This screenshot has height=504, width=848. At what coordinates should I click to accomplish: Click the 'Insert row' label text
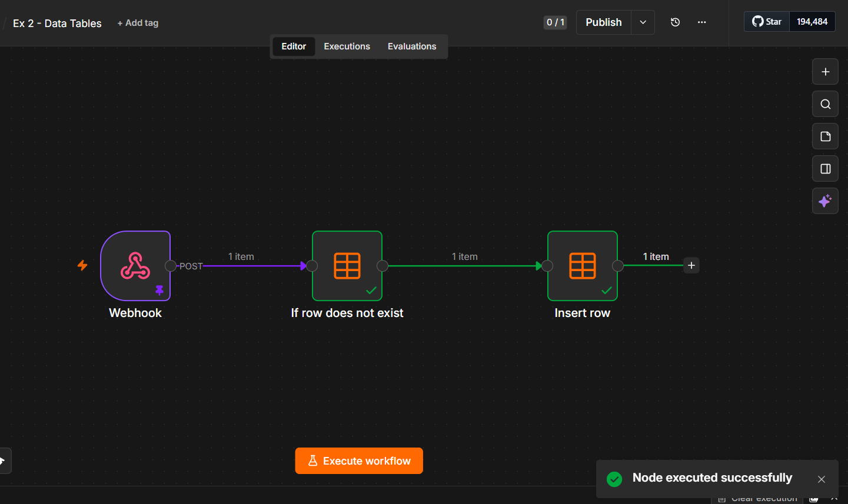point(583,313)
